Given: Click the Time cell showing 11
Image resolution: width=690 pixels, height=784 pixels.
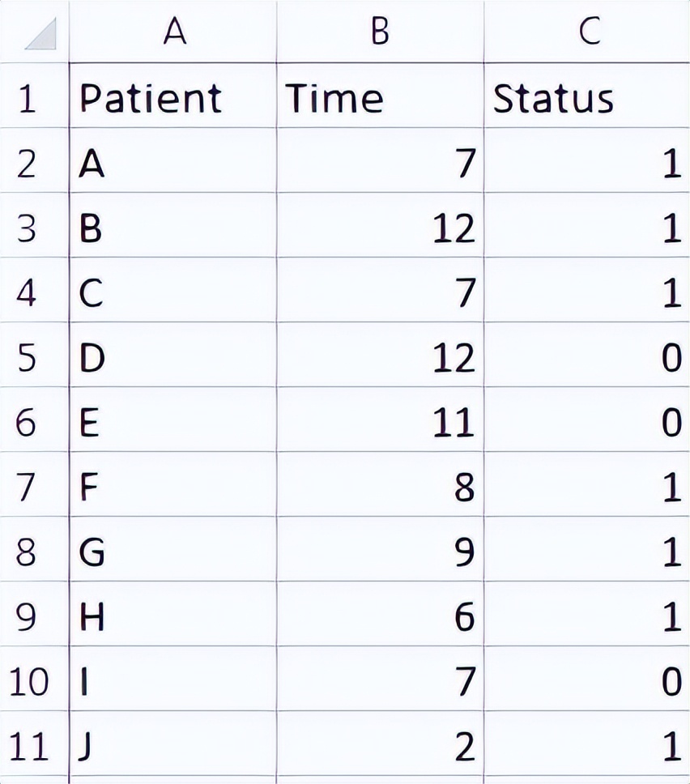Looking at the screenshot, I should [x=380, y=423].
